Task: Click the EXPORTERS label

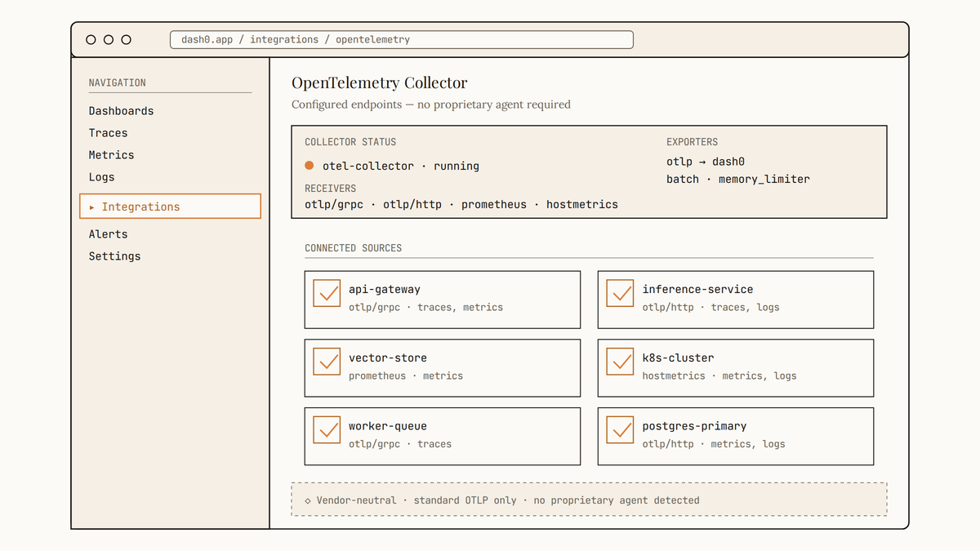Action: click(x=693, y=142)
